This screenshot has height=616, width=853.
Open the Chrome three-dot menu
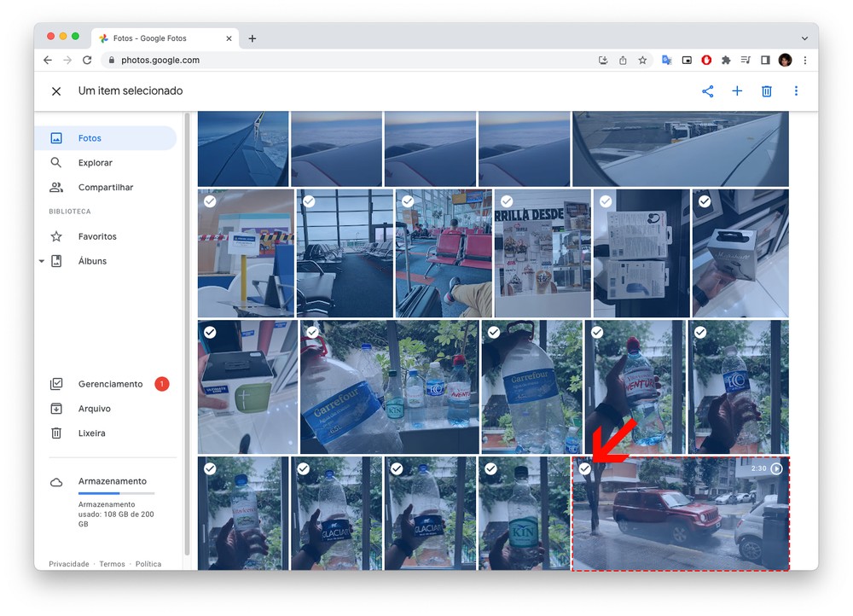point(804,61)
